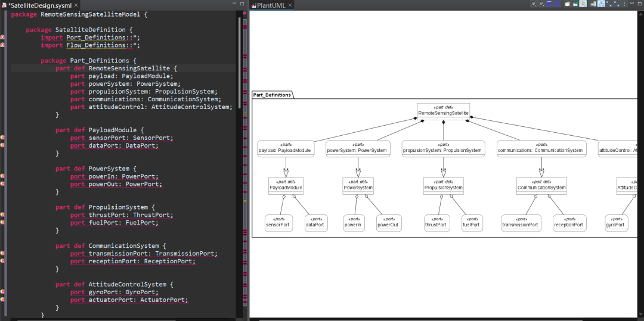Fit the diagram to the window

click(549, 4)
